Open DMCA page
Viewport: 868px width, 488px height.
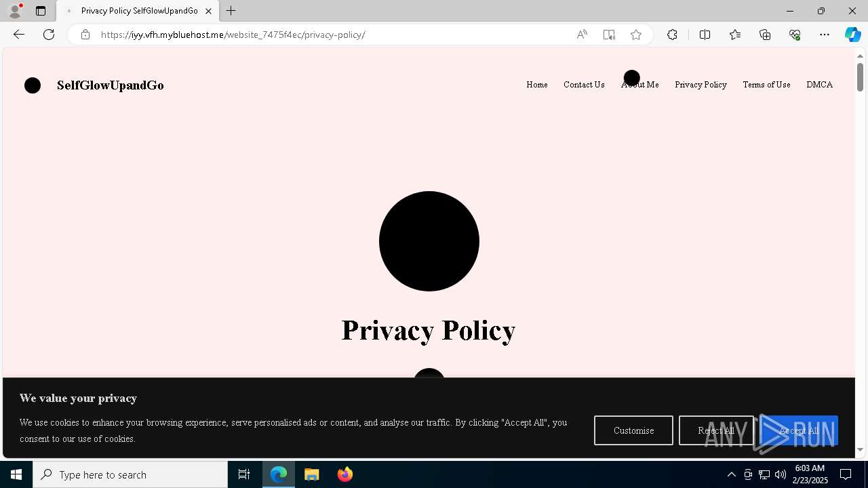[x=819, y=85]
